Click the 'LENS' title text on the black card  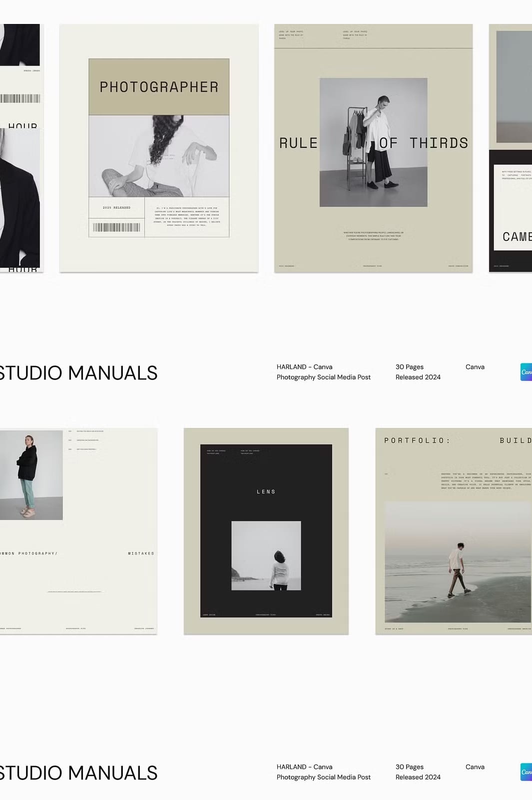pyautogui.click(x=266, y=492)
